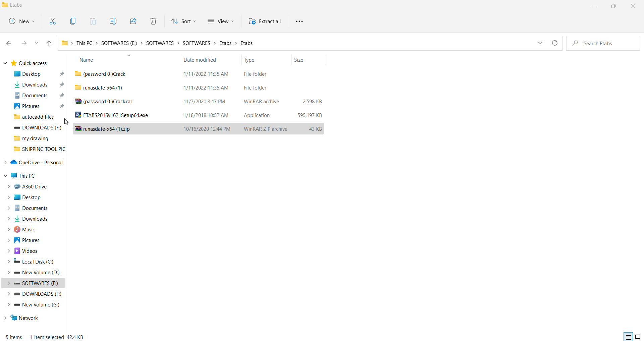Click pin icon next to Documents
This screenshot has width=644, height=341.
point(62,95)
